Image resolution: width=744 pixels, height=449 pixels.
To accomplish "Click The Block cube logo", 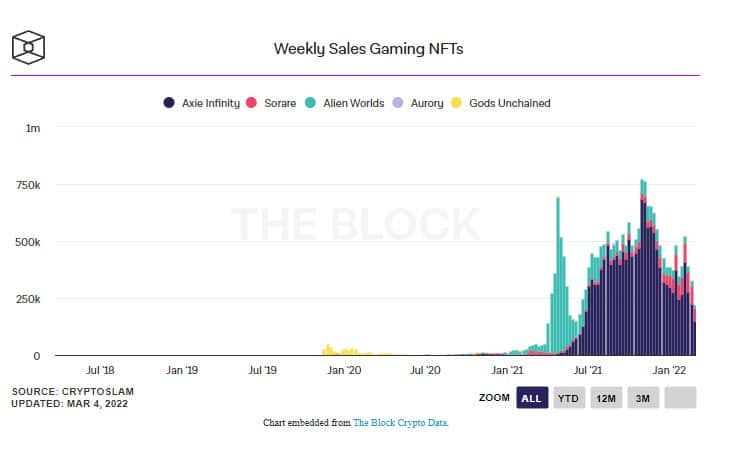I will (28, 47).
